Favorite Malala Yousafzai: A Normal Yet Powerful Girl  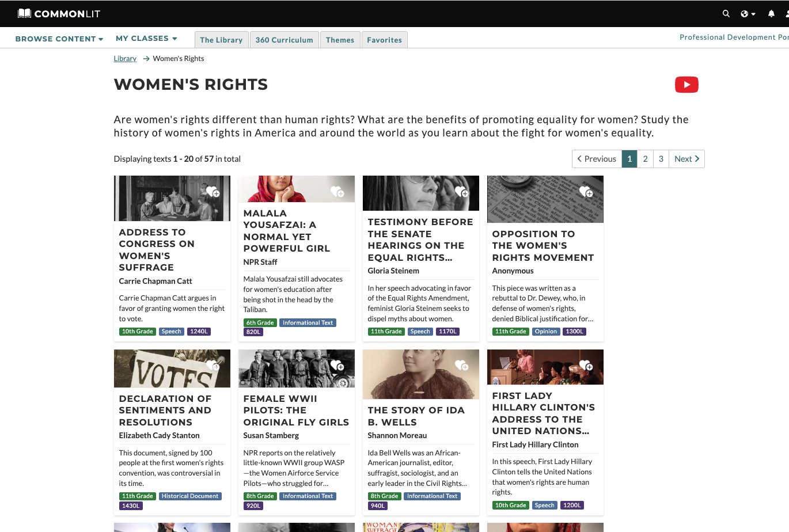(337, 191)
